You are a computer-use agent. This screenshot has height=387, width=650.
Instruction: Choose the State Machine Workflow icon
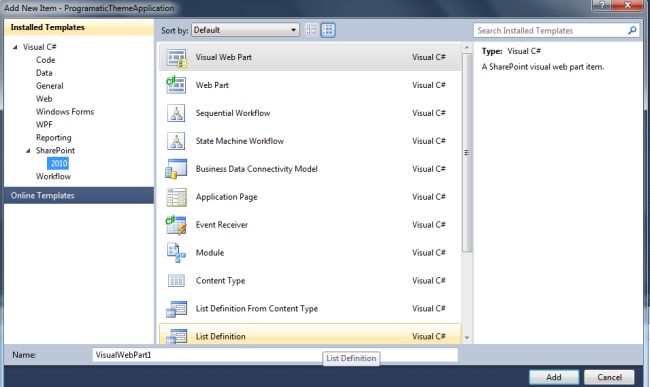[x=176, y=141]
